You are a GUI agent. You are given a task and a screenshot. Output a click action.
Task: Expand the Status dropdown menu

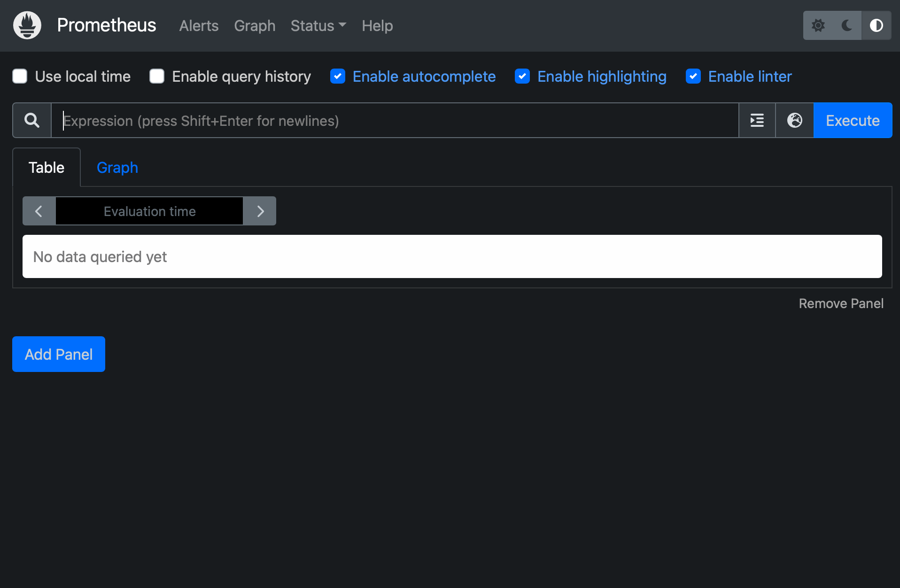318,25
